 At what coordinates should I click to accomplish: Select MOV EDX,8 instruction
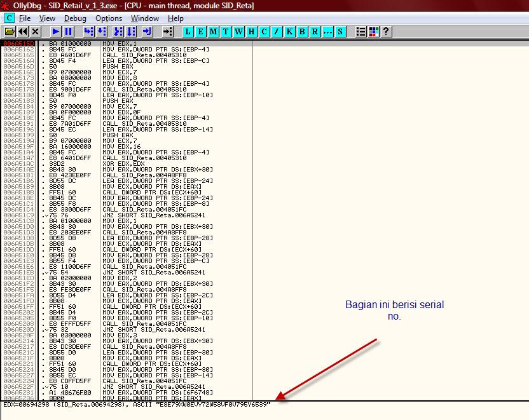point(120,78)
